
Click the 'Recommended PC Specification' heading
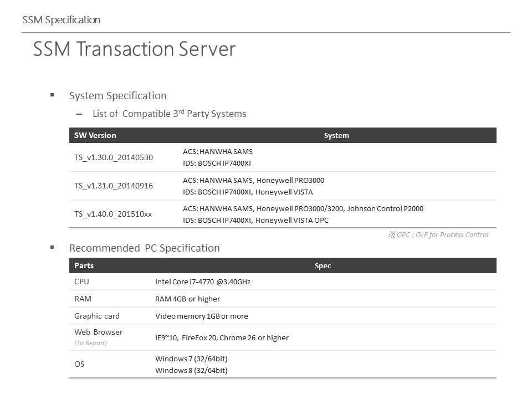click(x=145, y=248)
